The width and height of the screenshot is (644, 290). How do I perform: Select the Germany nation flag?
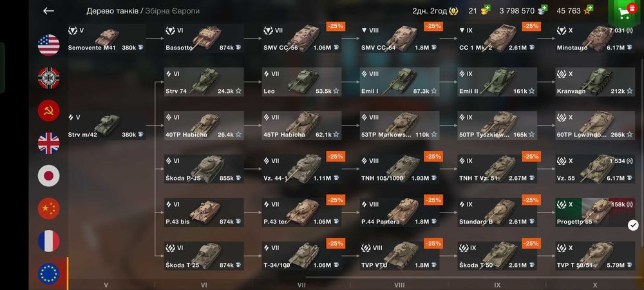[x=48, y=78]
